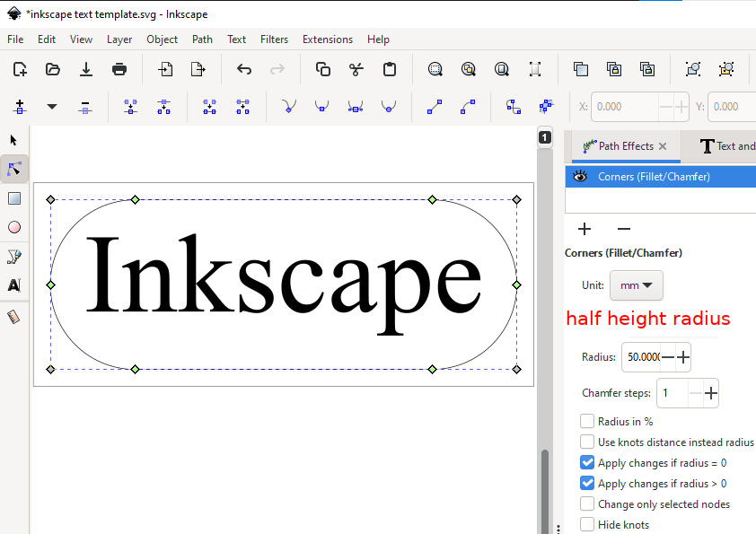Enable Use knots distance instead radius
756x534 pixels.
(587, 442)
